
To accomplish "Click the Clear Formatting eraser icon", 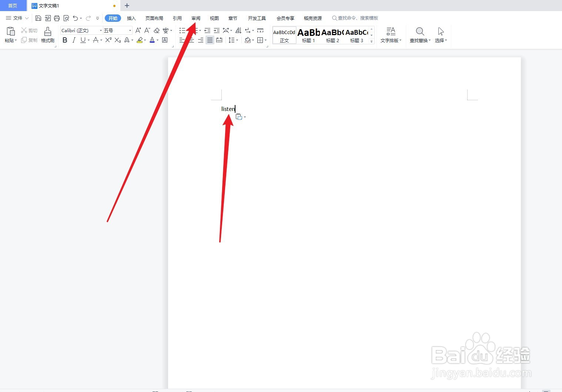I will 157,30.
